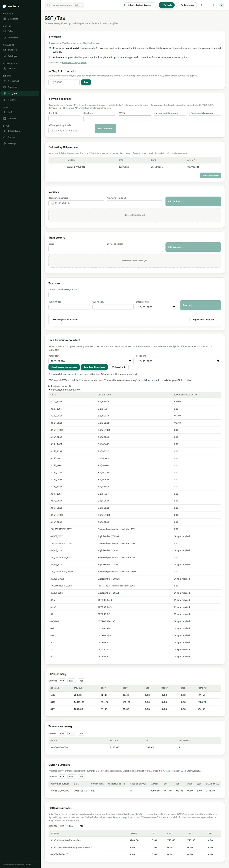Save the e-Way Bill threshold

(x=86, y=82)
